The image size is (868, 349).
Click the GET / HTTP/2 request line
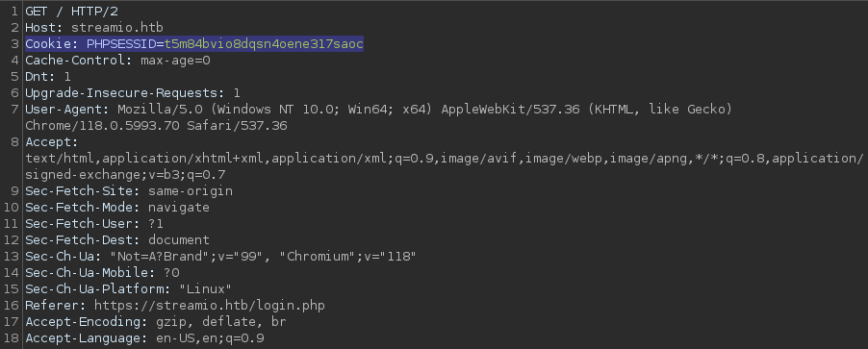(71, 12)
